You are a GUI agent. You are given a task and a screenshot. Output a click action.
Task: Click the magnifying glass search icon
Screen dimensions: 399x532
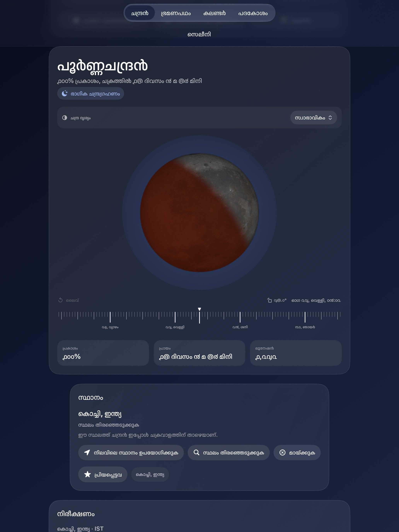tap(196, 453)
